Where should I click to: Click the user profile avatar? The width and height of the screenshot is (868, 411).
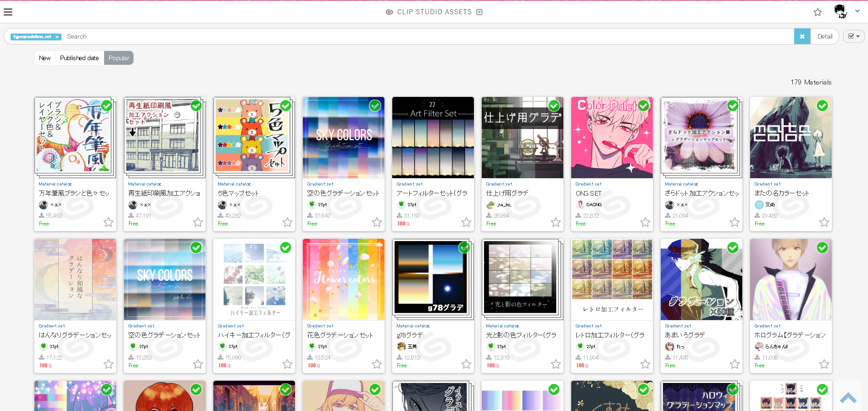(x=840, y=11)
